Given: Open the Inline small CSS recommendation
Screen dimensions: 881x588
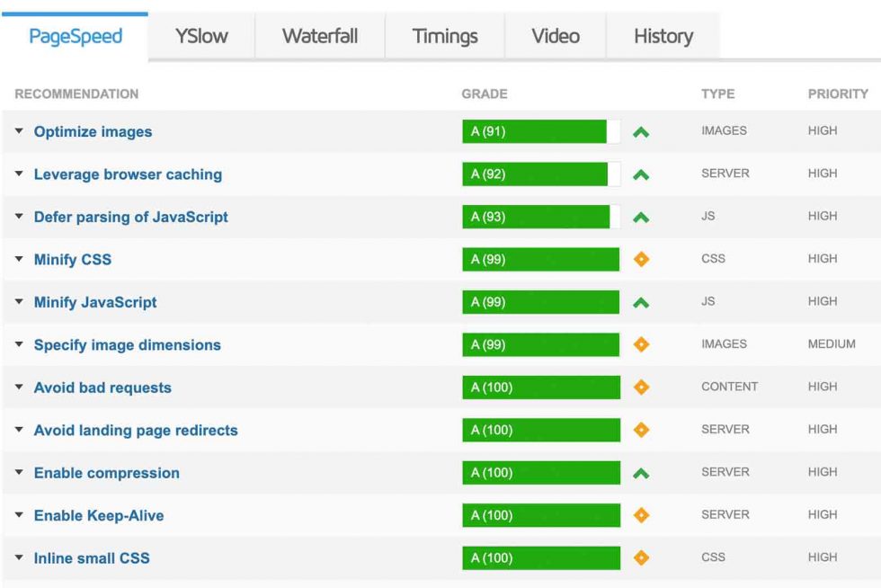Looking at the screenshot, I should pos(92,558).
